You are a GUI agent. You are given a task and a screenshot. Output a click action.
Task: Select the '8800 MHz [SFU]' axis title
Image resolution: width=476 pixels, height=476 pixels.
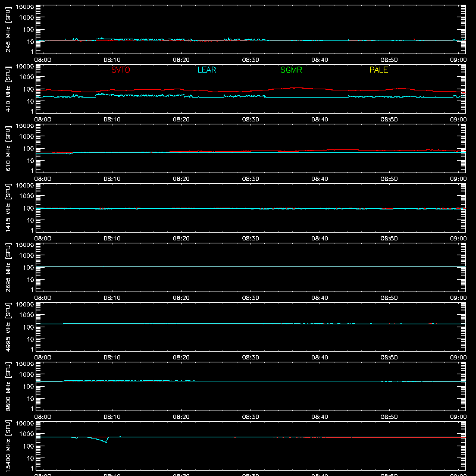[x=8, y=386]
